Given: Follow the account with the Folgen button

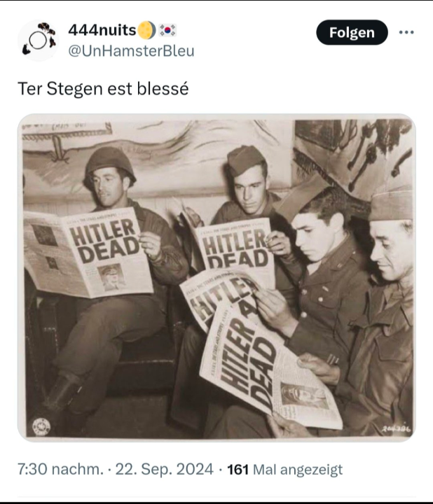Looking at the screenshot, I should pyautogui.click(x=352, y=32).
